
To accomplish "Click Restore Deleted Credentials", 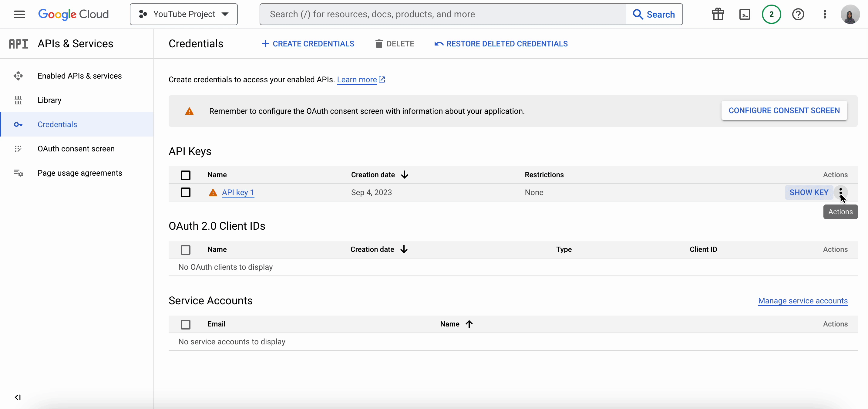I will (501, 44).
